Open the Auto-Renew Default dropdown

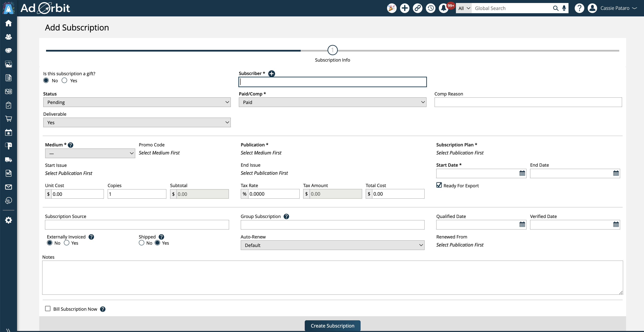point(332,245)
